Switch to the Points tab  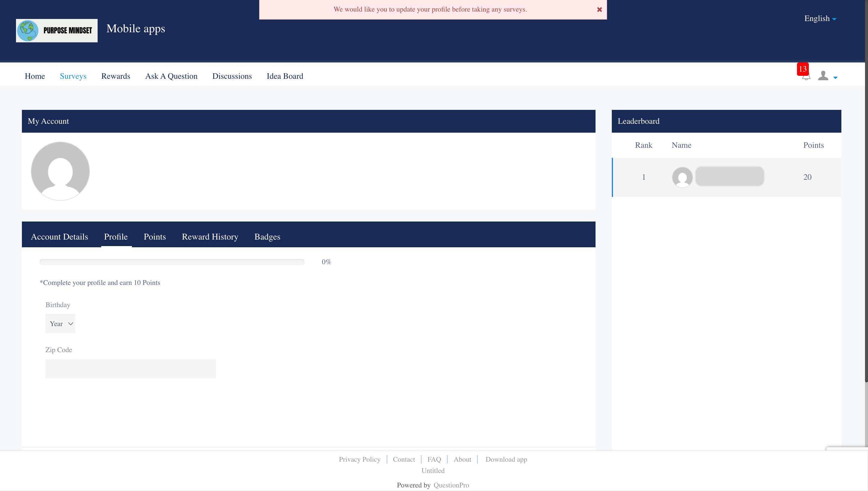pos(155,237)
